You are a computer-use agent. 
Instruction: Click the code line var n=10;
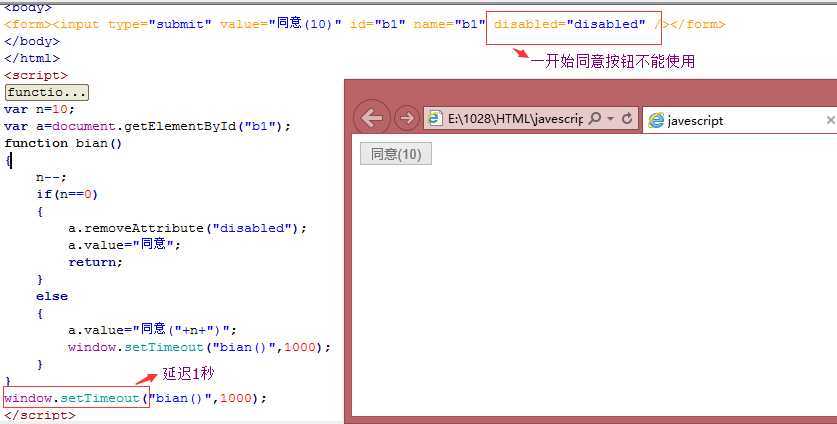40,109
